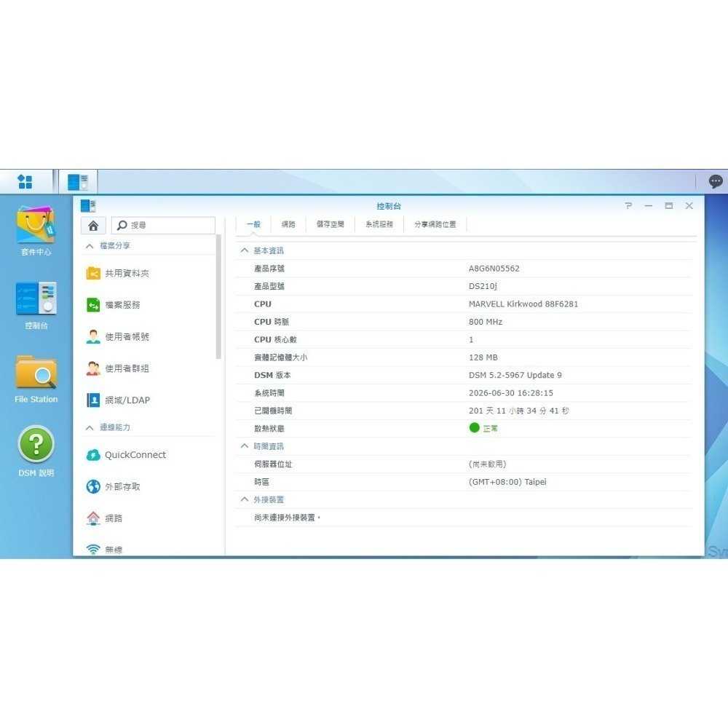Click the 搜尋 search input field

[163, 225]
